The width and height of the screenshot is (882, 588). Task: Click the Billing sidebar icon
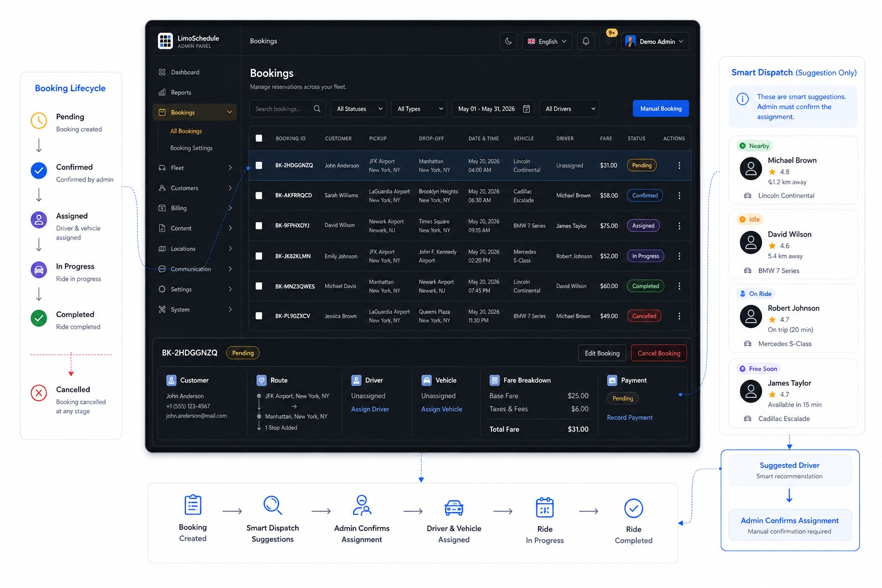point(162,208)
